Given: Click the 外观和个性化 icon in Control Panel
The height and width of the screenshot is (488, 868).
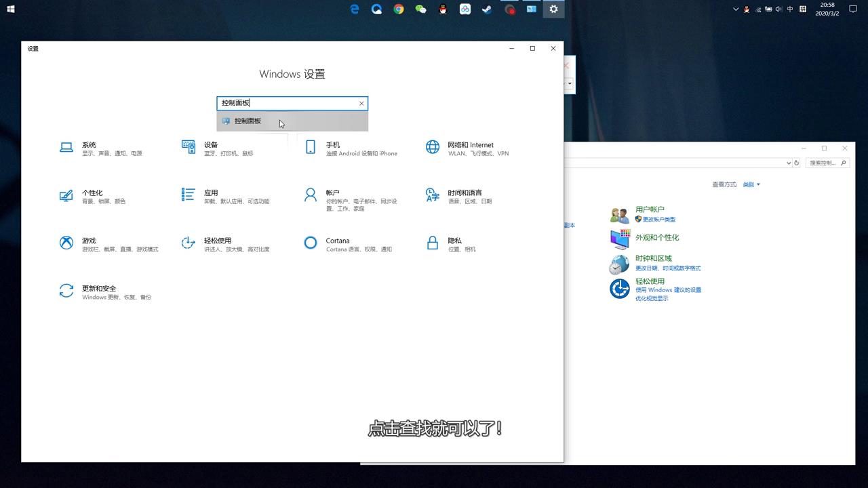Looking at the screenshot, I should (x=620, y=239).
